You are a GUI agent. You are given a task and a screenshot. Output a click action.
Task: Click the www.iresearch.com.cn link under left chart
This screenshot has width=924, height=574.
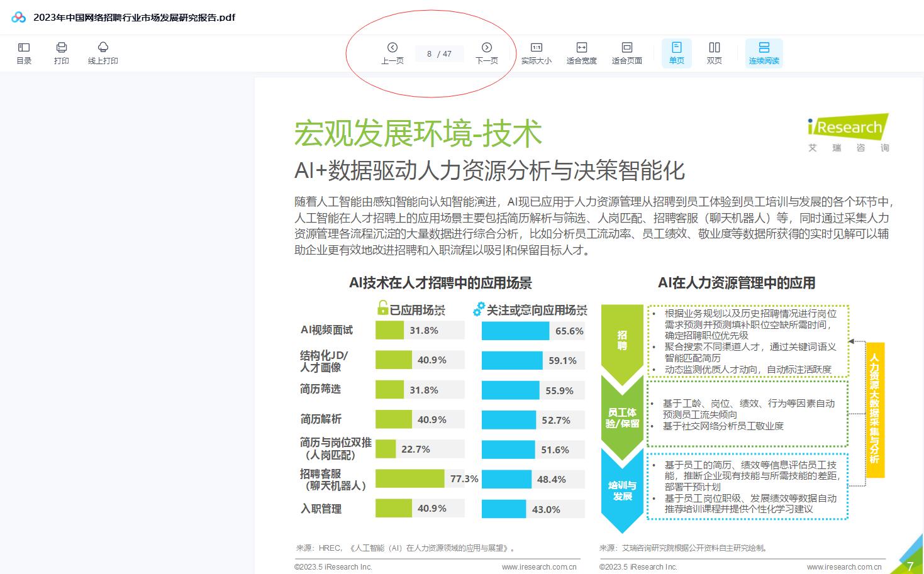point(538,566)
